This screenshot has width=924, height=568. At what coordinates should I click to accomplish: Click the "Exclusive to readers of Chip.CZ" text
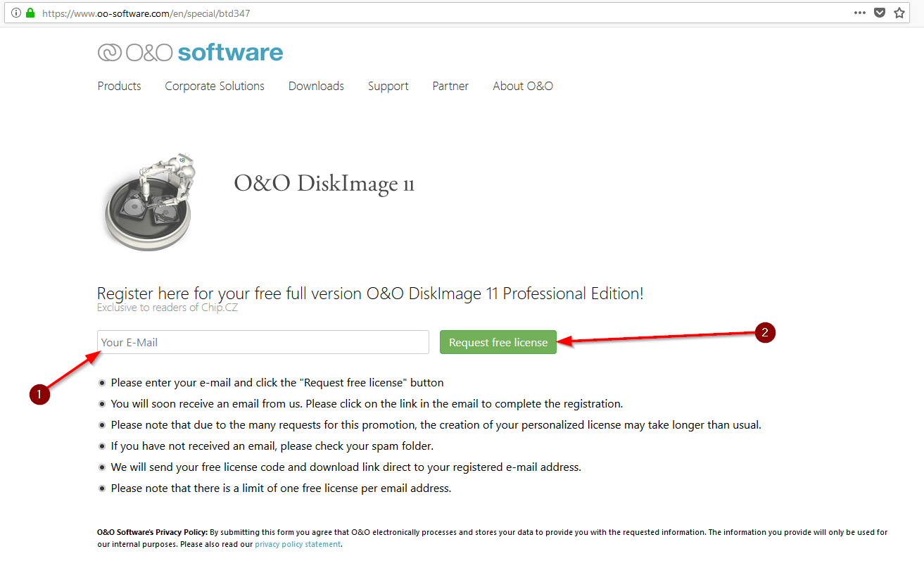pos(167,308)
